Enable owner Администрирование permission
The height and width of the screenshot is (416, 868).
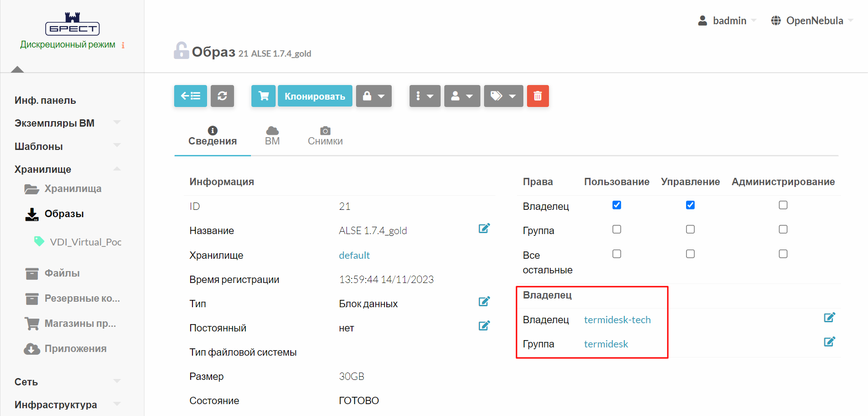click(783, 205)
